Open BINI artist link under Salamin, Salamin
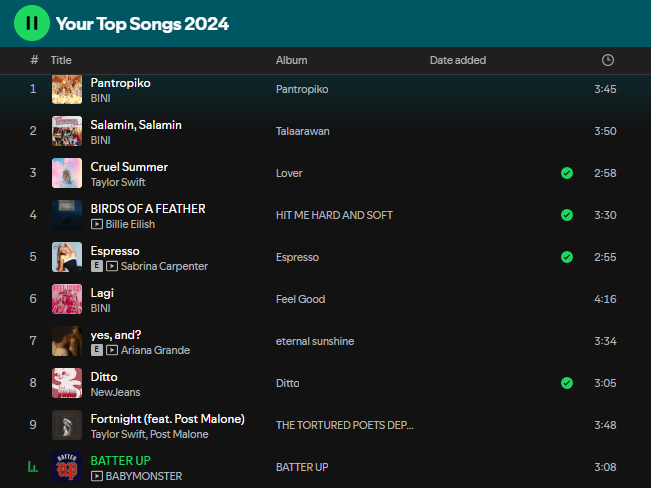This screenshot has width=651, height=488. click(x=100, y=140)
